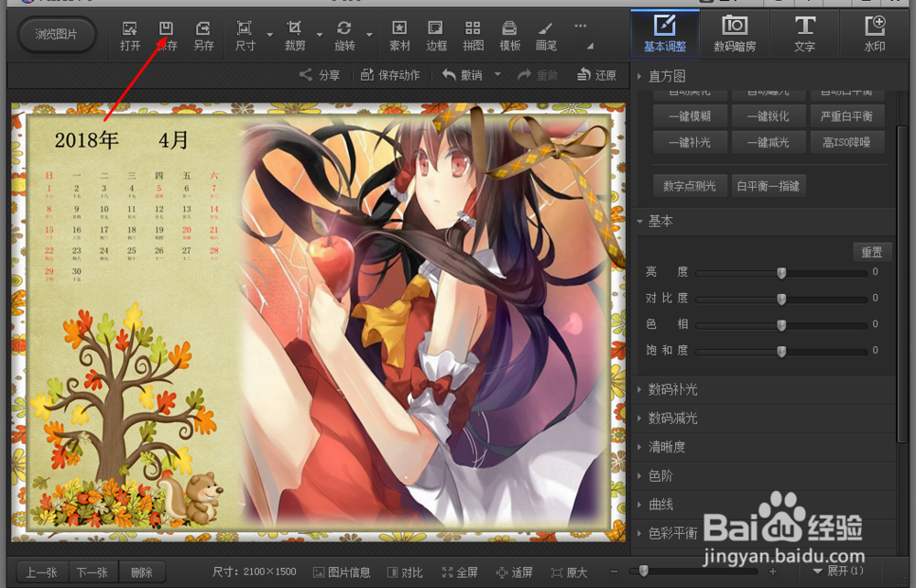The width and height of the screenshot is (916, 588).
Task: Save the image with the 保存 icon
Action: click(x=167, y=36)
